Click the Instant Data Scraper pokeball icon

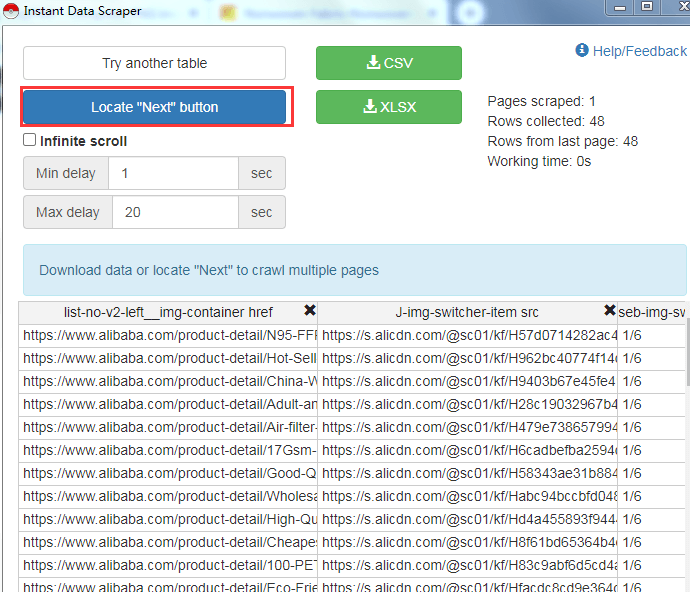click(11, 11)
